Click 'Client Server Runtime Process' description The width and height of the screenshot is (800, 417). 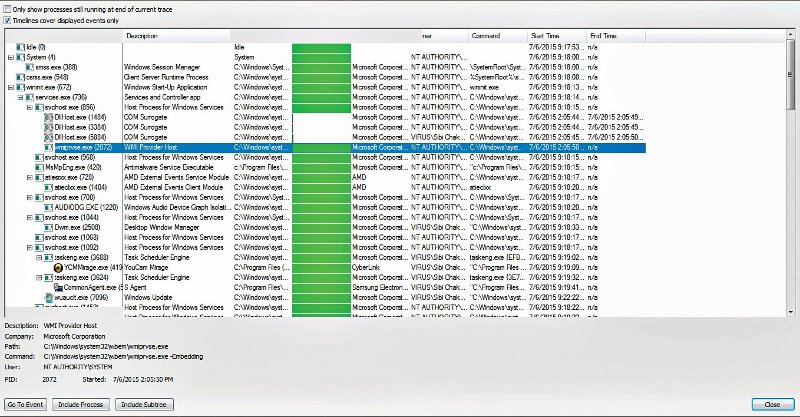click(x=166, y=77)
